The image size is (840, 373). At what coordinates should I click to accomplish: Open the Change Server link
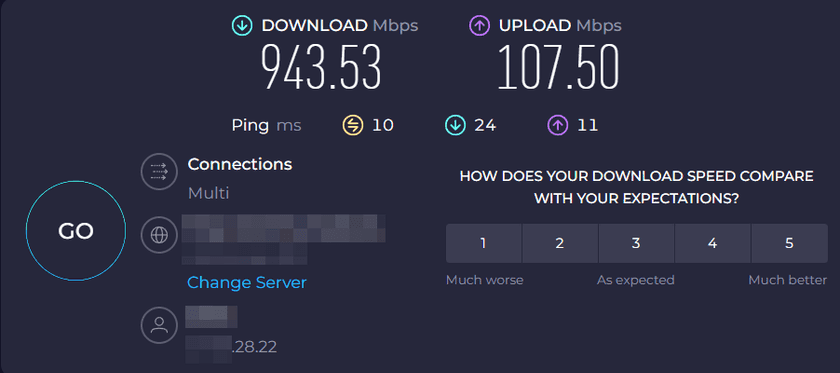point(247,282)
